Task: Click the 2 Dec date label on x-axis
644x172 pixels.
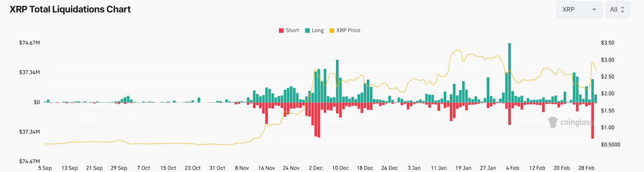Action: coord(316,168)
